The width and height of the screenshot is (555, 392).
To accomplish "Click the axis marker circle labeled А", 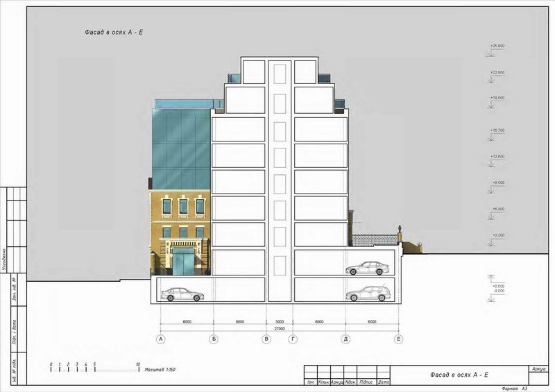I will coord(161,339).
